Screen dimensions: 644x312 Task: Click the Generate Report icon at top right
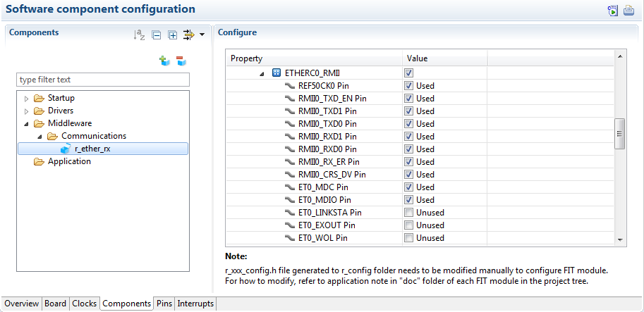click(x=628, y=10)
